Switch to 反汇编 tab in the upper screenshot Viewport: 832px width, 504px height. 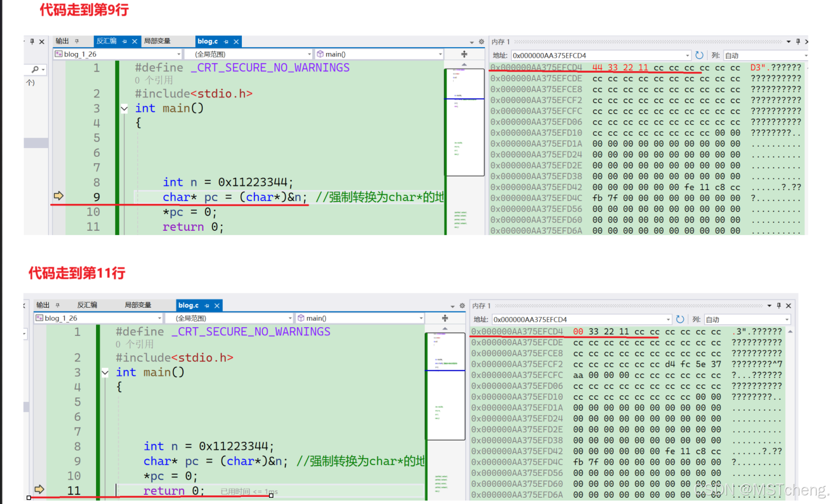pos(107,41)
